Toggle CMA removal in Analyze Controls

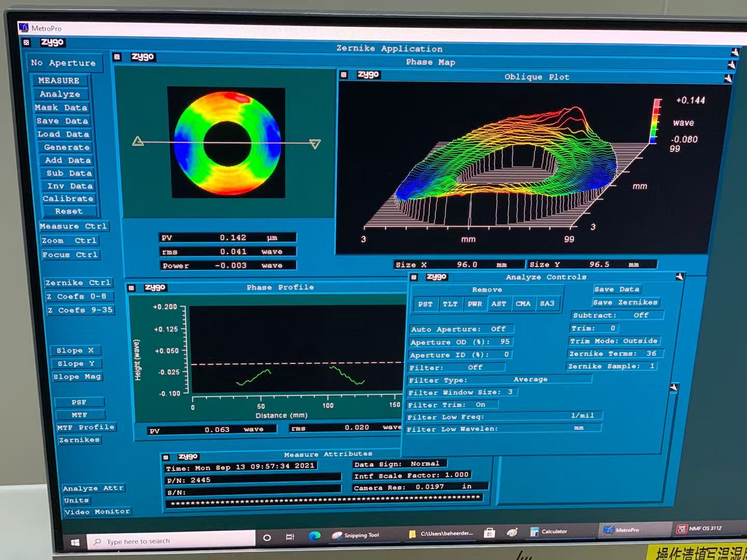(523, 303)
